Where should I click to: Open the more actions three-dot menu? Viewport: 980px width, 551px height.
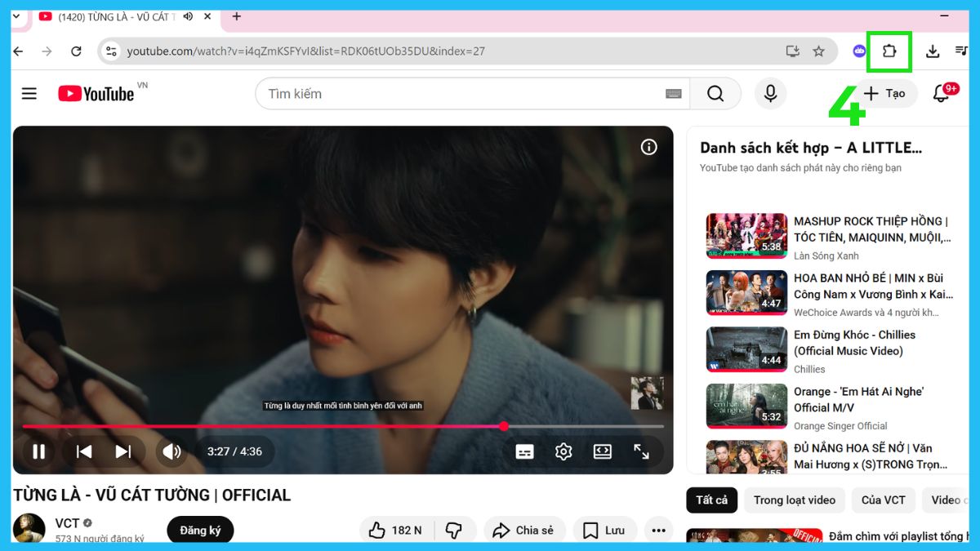[658, 531]
